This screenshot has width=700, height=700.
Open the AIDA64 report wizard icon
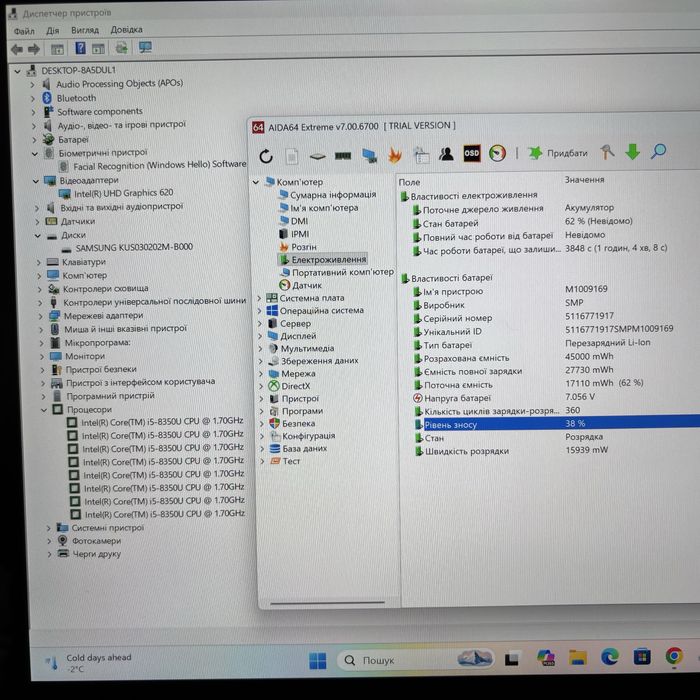click(421, 155)
